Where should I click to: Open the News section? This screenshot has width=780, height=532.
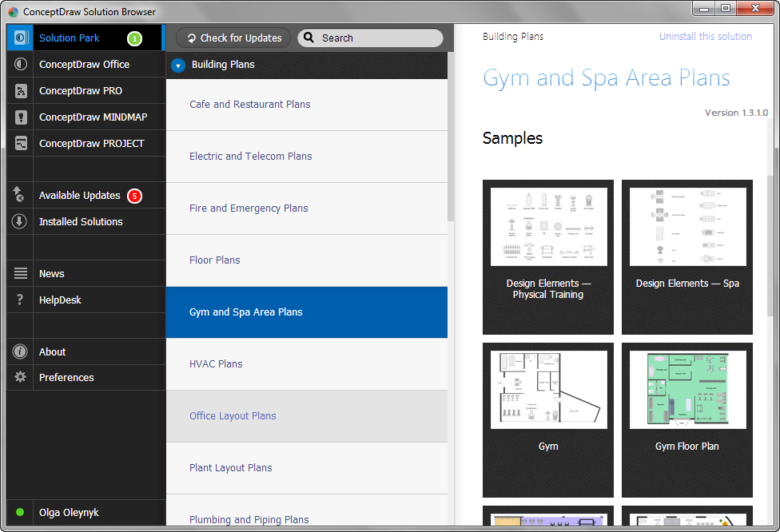click(x=86, y=273)
